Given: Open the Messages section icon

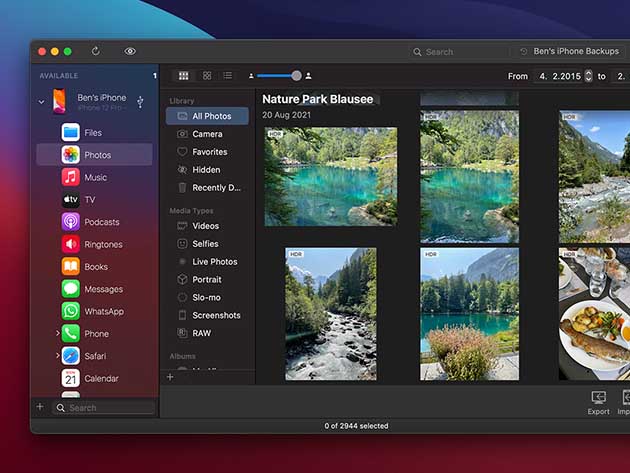Looking at the screenshot, I should coord(70,289).
